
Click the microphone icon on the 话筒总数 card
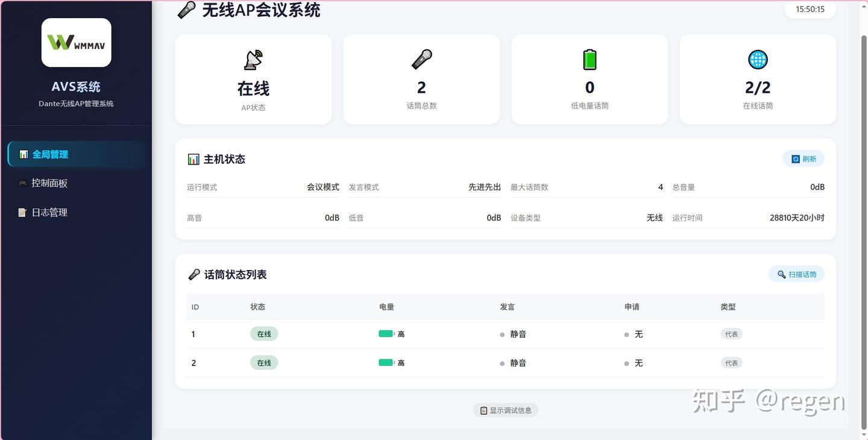(x=421, y=59)
